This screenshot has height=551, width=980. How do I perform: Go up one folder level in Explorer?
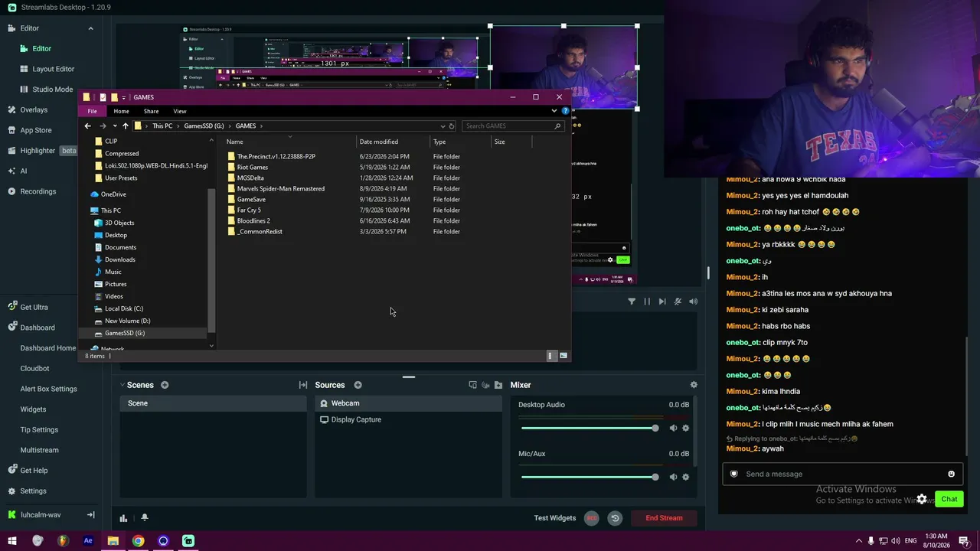pos(126,126)
